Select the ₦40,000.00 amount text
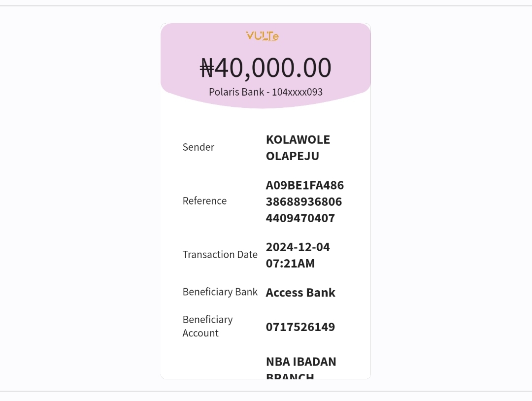The height and width of the screenshot is (401, 532). (266, 67)
